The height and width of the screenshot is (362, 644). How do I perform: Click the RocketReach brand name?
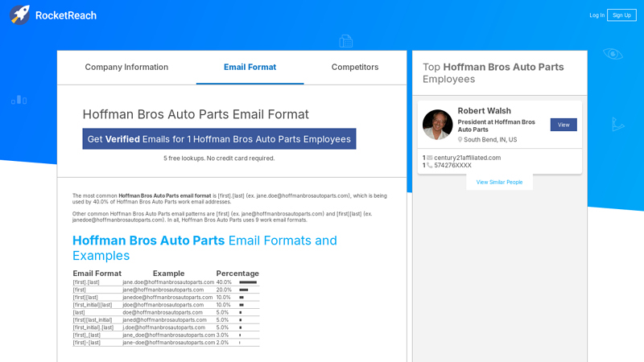pyautogui.click(x=66, y=15)
